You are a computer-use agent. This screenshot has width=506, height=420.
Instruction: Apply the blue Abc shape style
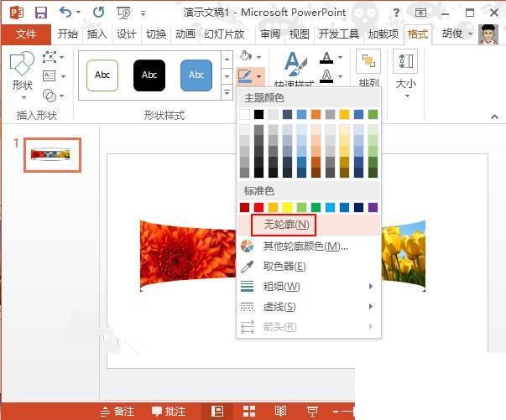pos(196,75)
